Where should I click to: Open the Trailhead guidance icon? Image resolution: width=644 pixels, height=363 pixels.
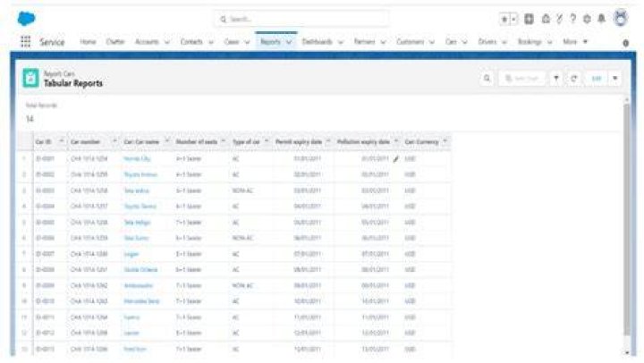click(x=546, y=19)
